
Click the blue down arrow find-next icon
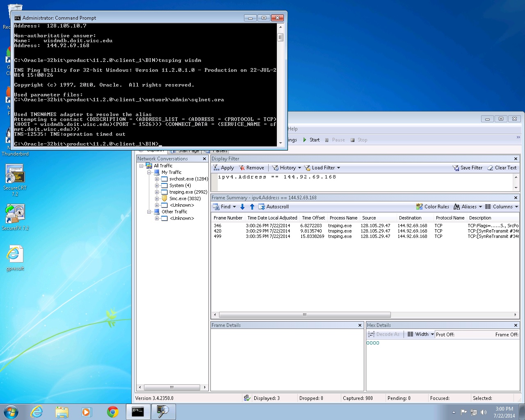[x=242, y=207]
